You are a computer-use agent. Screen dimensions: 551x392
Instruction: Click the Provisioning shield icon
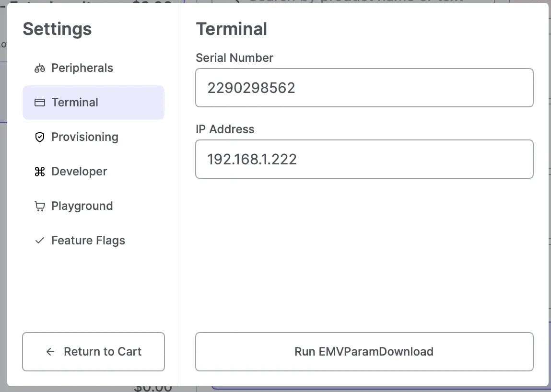click(x=40, y=137)
